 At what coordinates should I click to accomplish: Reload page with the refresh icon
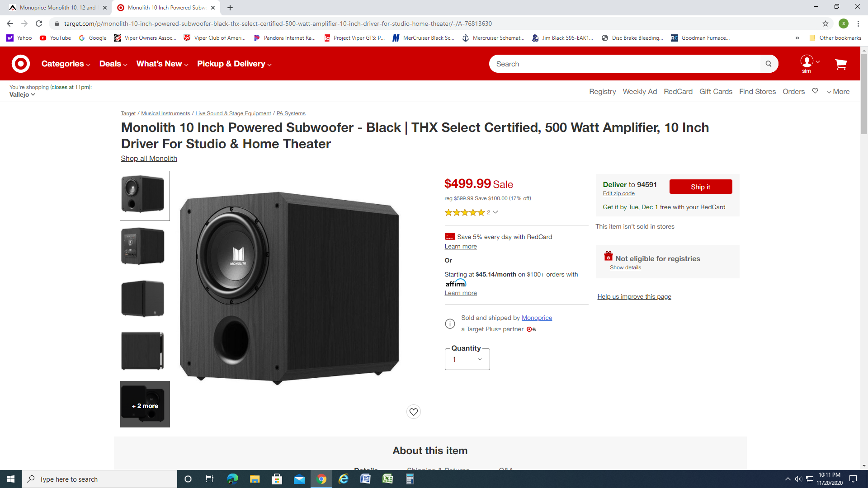pyautogui.click(x=39, y=23)
